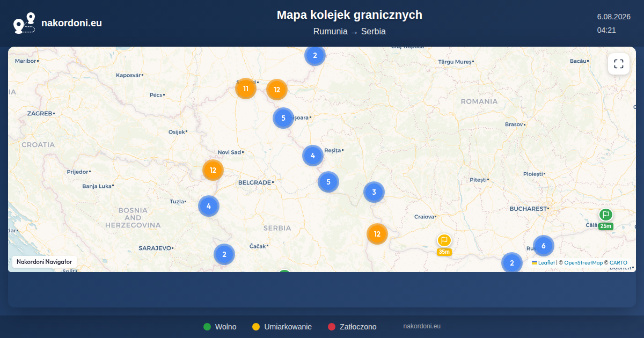Open the orange 12 cluster beside the 11 cluster

pos(277,90)
